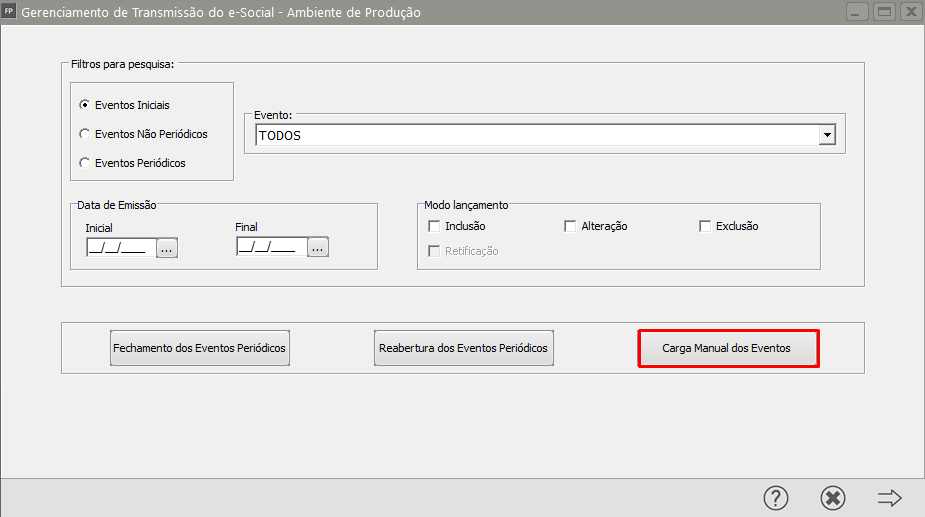Select Eventos Não Periódicos radio button
Screen dimensions: 925x517
tap(85, 134)
